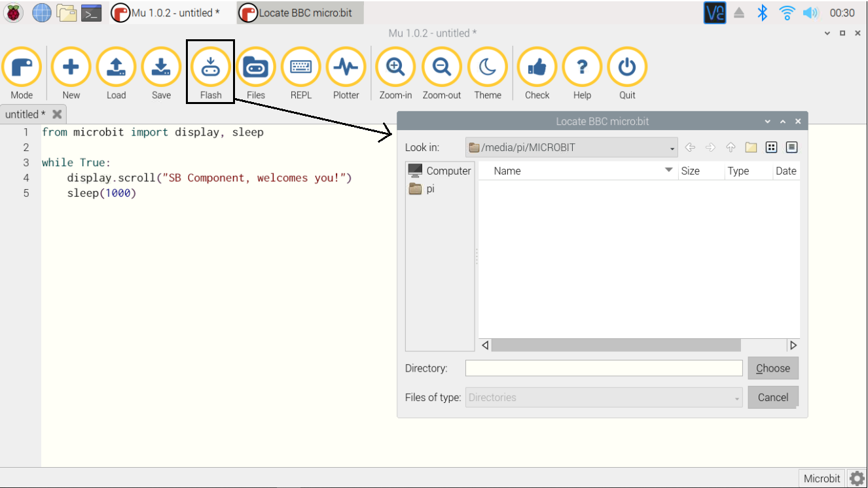This screenshot has height=488, width=868.
Task: Create new folder in file dialog
Action: (x=751, y=147)
